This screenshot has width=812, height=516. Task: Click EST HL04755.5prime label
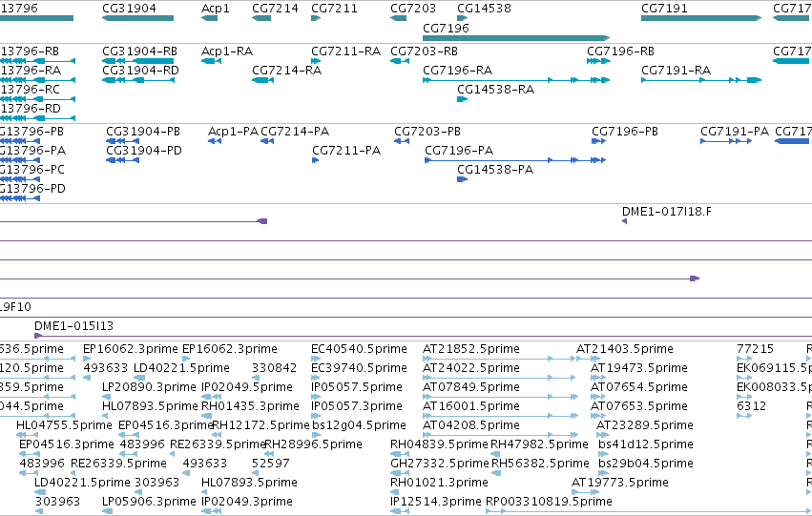(x=64, y=425)
